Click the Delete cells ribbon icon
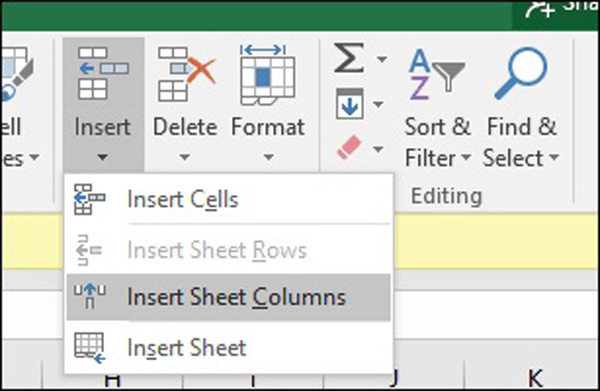 [186, 74]
